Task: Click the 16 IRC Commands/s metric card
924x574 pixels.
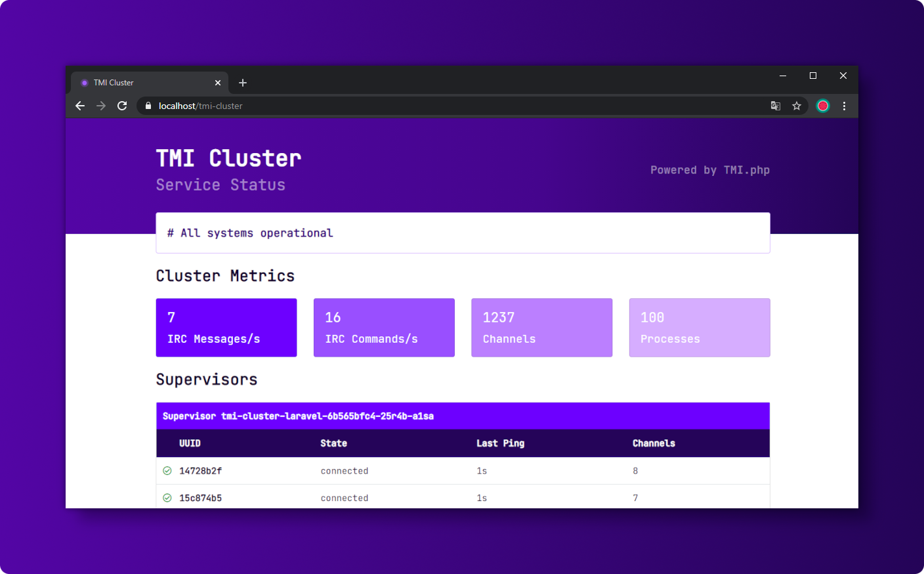Action: (384, 328)
